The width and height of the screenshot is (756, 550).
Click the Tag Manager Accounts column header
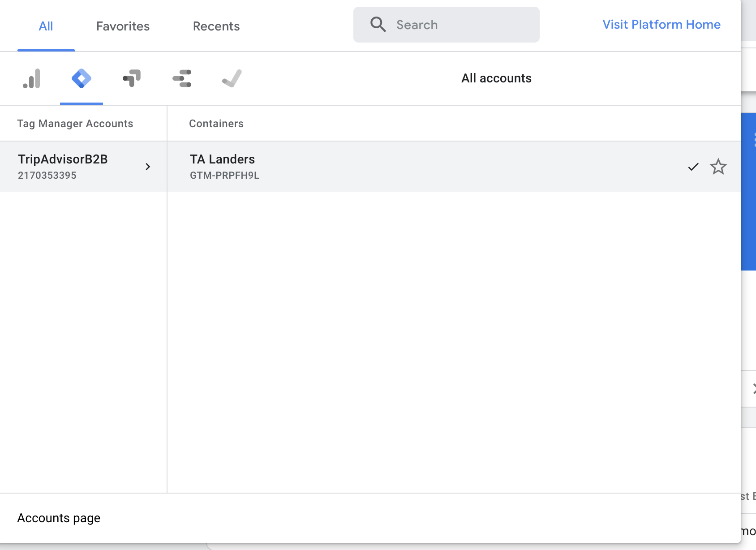tap(75, 124)
